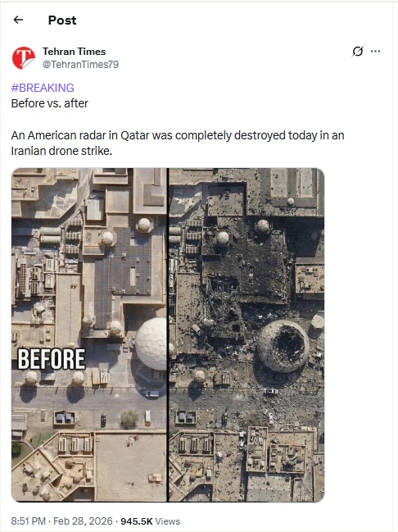Open the Tehran Times profile avatar
The image size is (398, 532).
coord(24,57)
